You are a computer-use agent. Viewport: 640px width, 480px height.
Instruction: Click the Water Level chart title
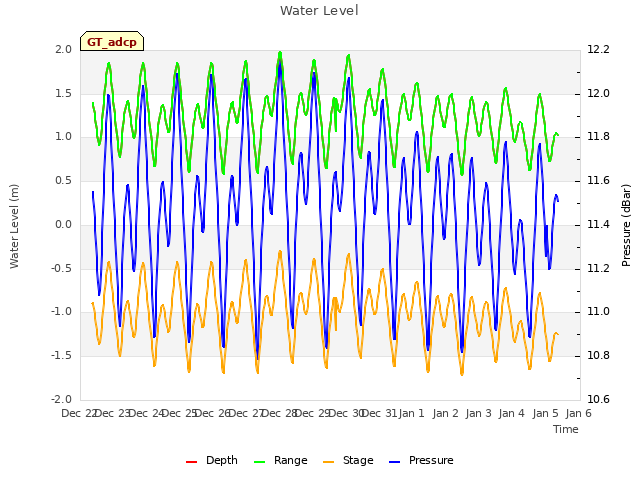click(x=319, y=11)
